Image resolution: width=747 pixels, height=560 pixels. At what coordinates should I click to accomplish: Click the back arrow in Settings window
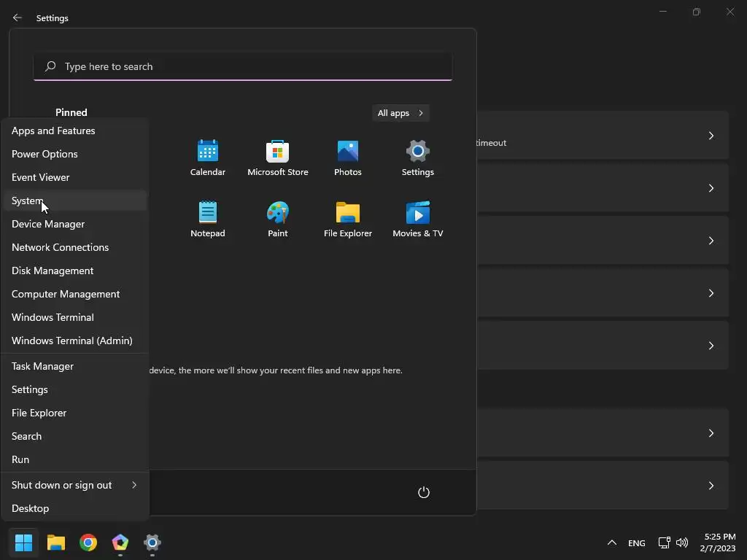[x=18, y=17]
